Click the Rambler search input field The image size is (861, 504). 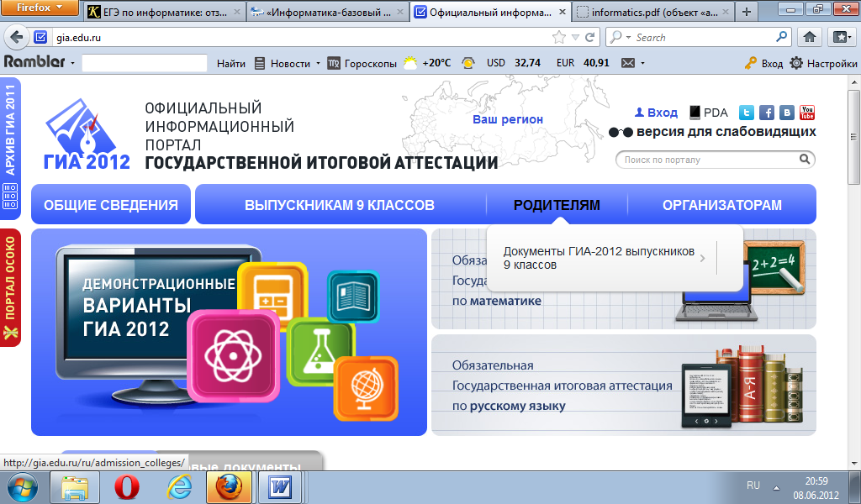(145, 63)
